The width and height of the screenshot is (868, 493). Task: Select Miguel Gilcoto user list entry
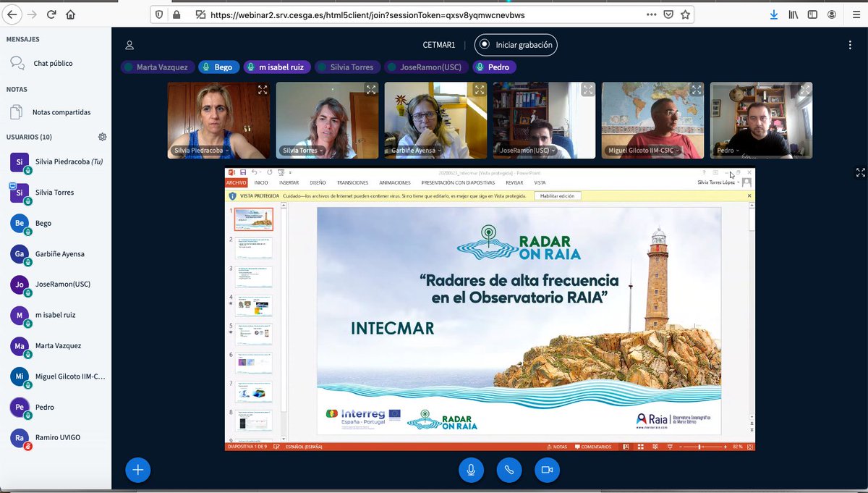56,376
